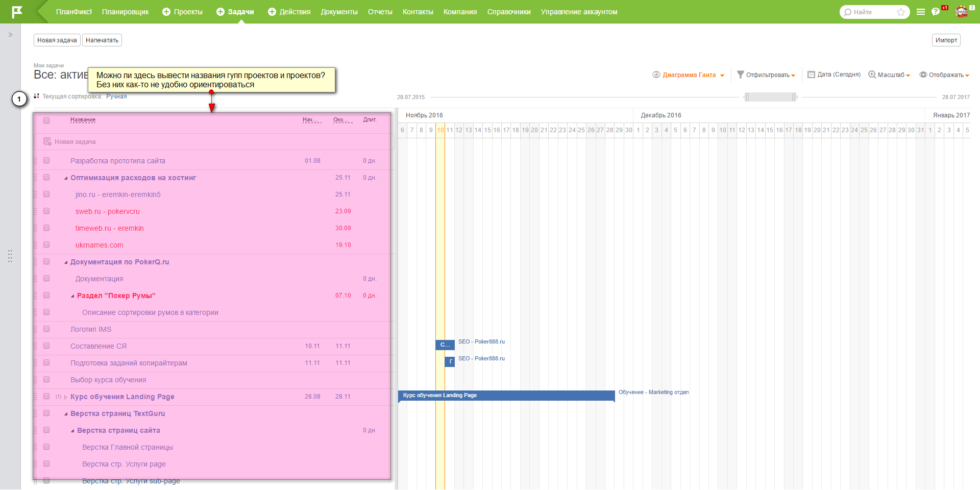Viewport: 980px width, 490px height.
Task: Open the Отображать display dropdown
Action: (x=944, y=75)
